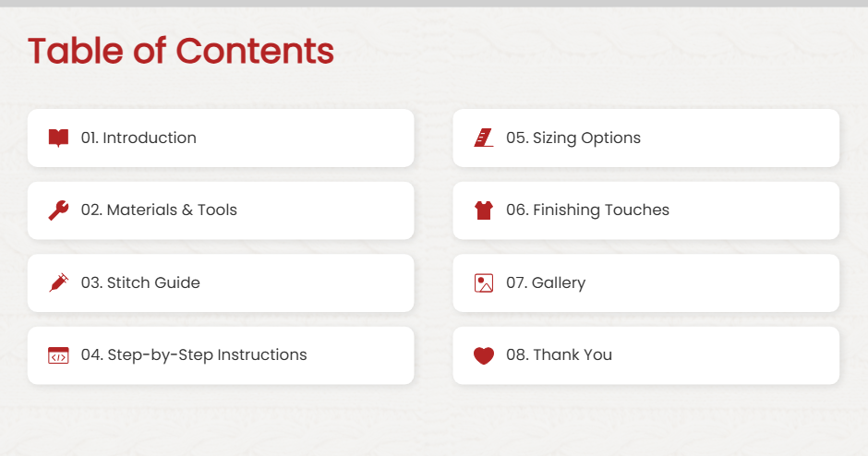Select 05. Sizing Options text

573,138
